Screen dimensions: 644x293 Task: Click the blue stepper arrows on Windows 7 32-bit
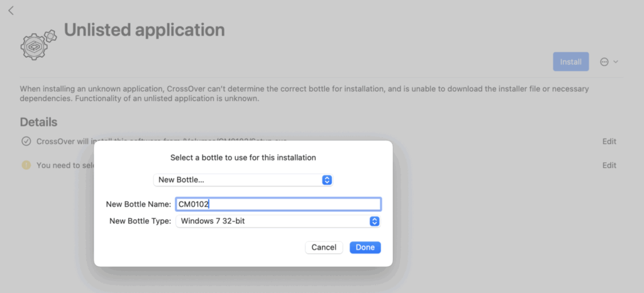(x=374, y=221)
